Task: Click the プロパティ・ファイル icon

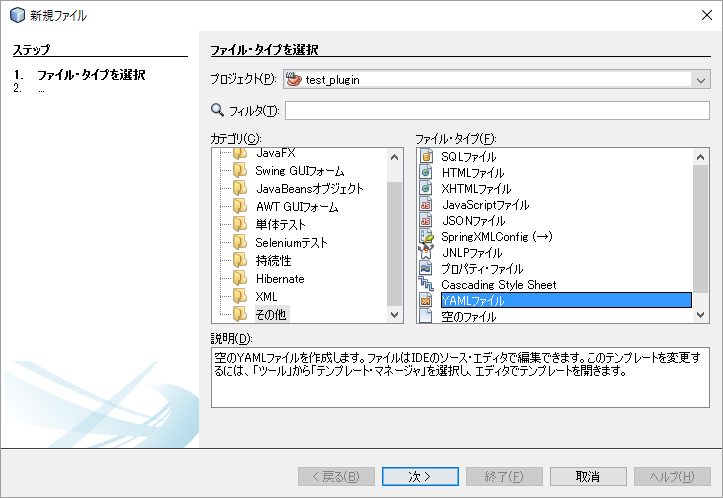Action: [426, 268]
